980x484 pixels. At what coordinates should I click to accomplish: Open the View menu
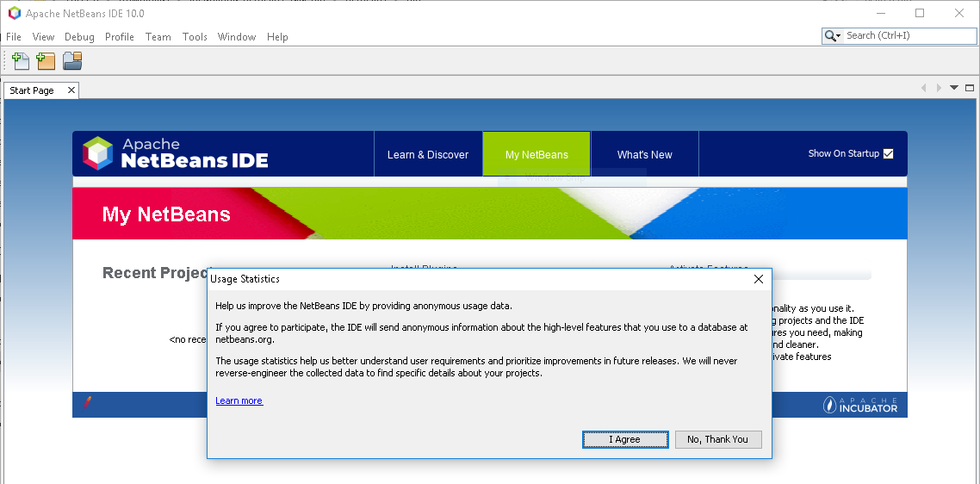(x=43, y=37)
